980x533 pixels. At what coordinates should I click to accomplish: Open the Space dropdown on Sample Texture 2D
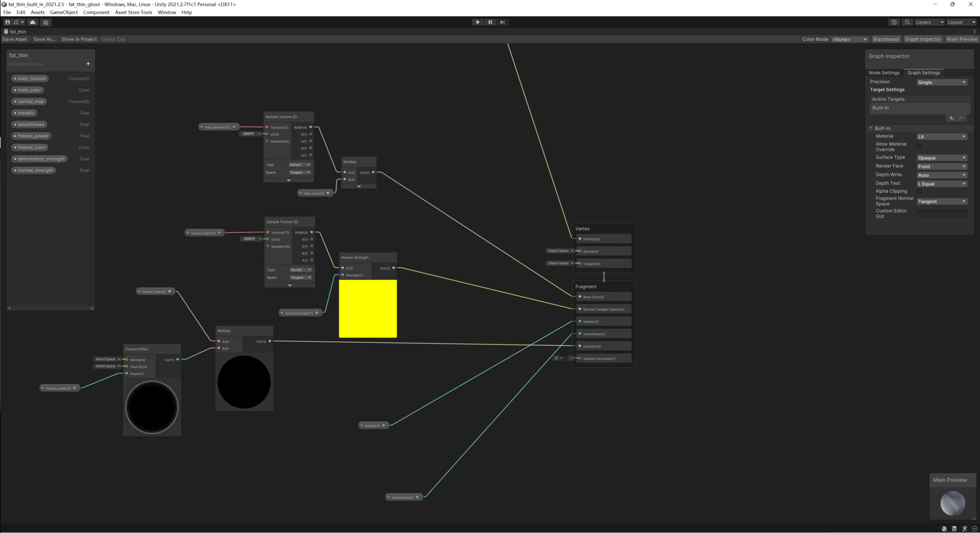click(300, 172)
